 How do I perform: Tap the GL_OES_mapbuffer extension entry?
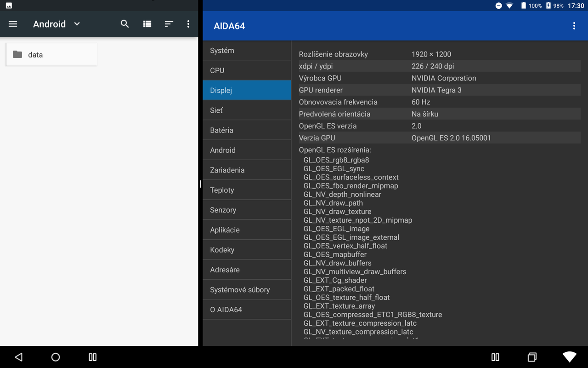[x=335, y=254]
